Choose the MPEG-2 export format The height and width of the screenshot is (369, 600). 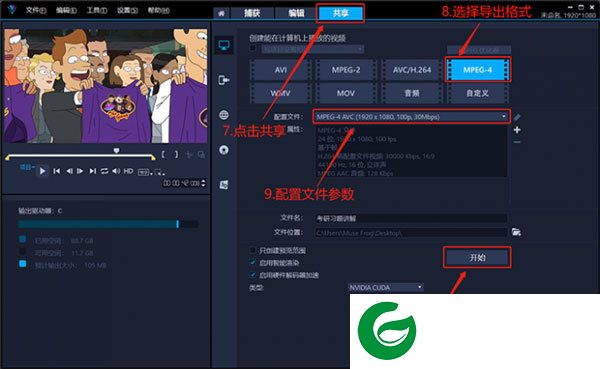346,70
